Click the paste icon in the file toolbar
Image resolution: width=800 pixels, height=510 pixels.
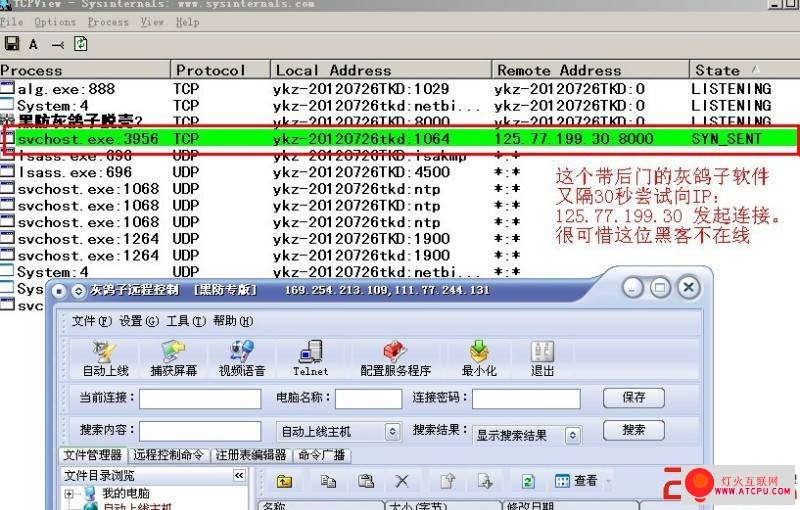[x=366, y=481]
